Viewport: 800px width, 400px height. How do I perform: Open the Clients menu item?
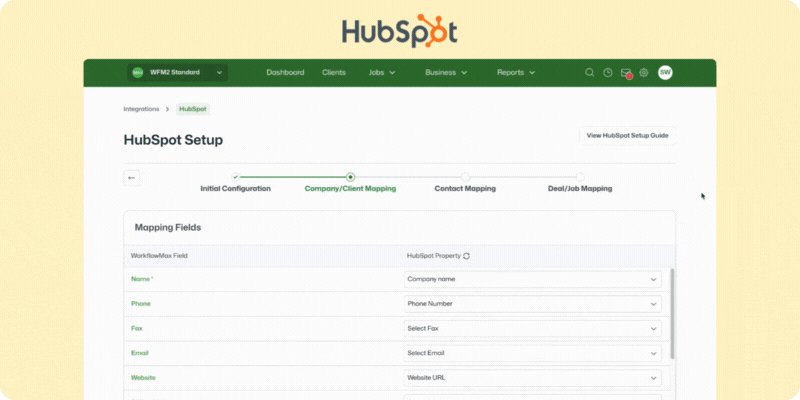coord(334,72)
